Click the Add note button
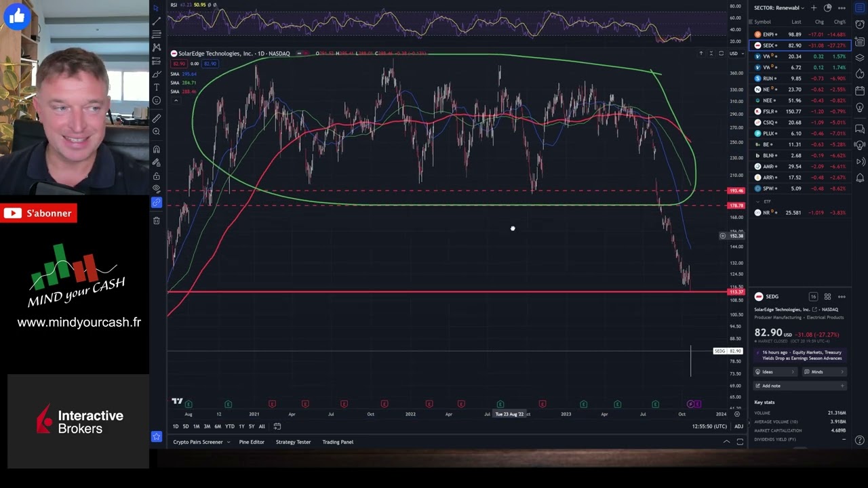 (x=799, y=386)
